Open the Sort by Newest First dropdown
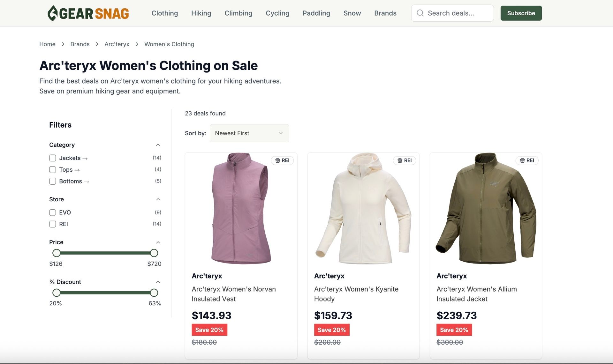Screen dimensions: 613x364 (x=249, y=133)
